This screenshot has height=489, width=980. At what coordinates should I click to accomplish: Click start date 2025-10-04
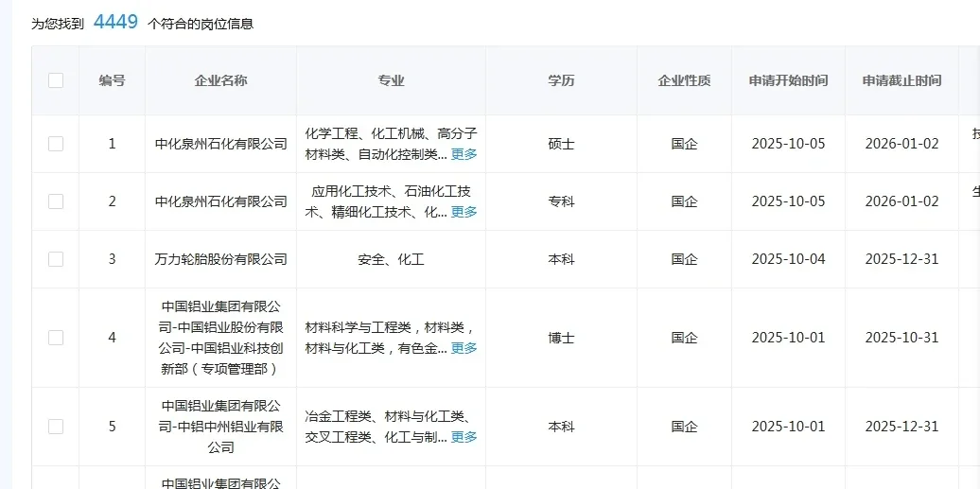click(x=788, y=259)
